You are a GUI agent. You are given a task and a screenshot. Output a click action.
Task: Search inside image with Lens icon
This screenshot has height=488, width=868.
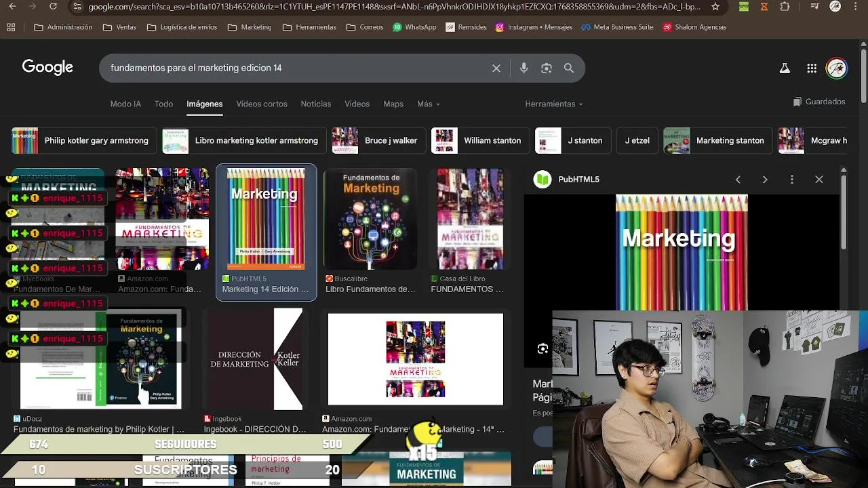(542, 349)
